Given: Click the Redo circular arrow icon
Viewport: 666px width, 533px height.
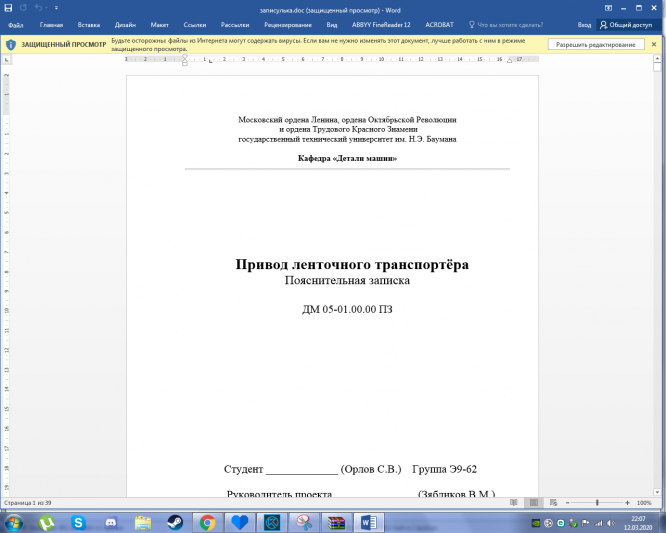Looking at the screenshot, I should click(x=23, y=8).
